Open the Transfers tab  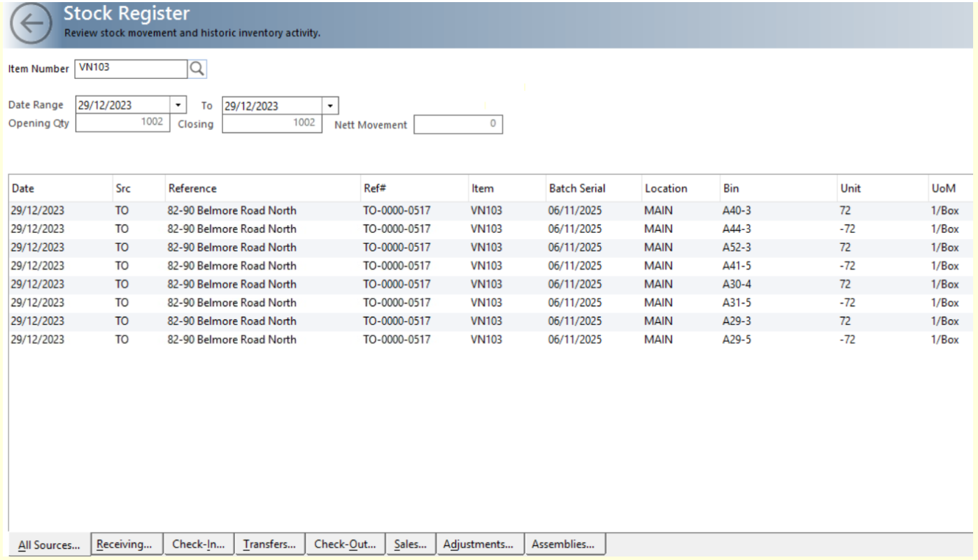270,544
